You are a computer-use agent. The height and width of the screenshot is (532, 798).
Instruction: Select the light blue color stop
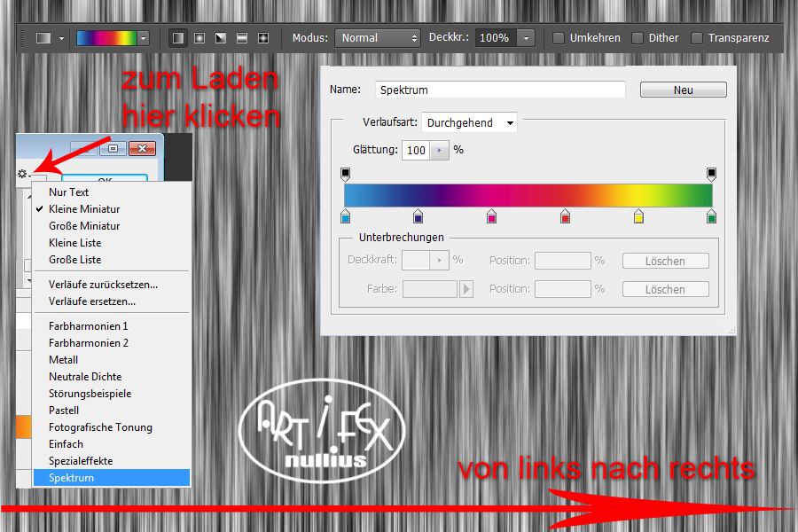345,215
